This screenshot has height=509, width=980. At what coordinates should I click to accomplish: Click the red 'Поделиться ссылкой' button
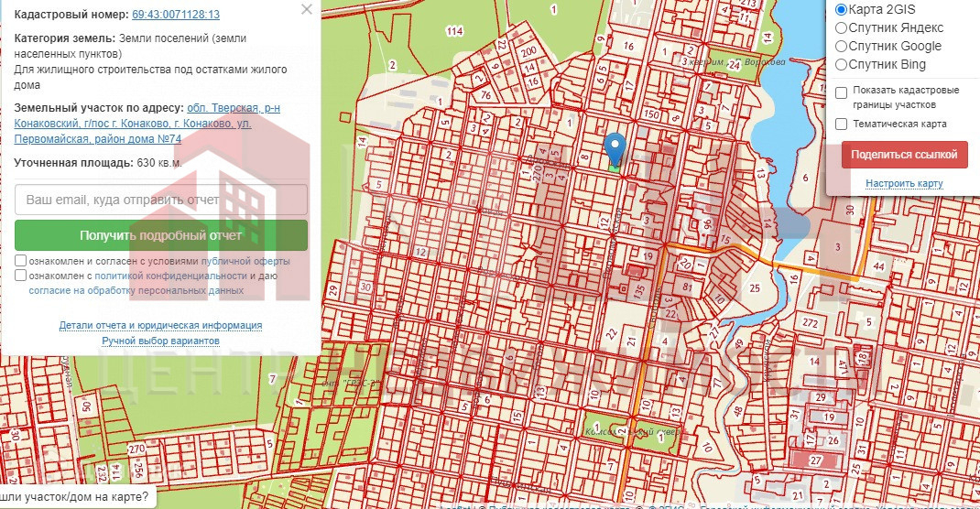tap(904, 155)
